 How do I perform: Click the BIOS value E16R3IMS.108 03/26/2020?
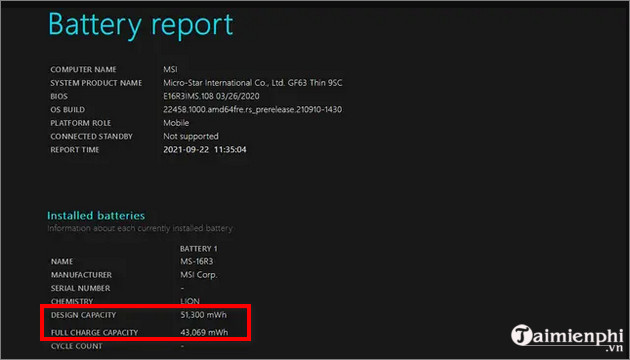pyautogui.click(x=211, y=96)
